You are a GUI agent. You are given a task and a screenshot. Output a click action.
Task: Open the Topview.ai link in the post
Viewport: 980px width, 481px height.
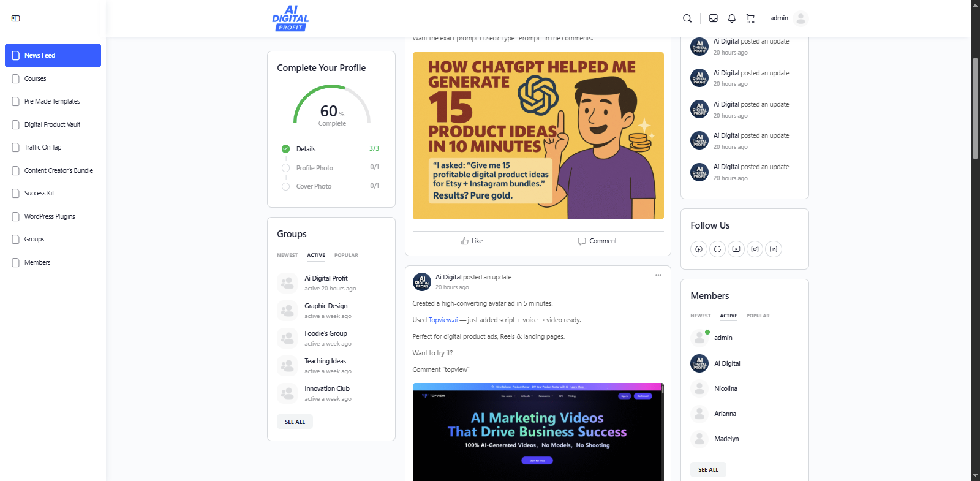[x=443, y=320]
